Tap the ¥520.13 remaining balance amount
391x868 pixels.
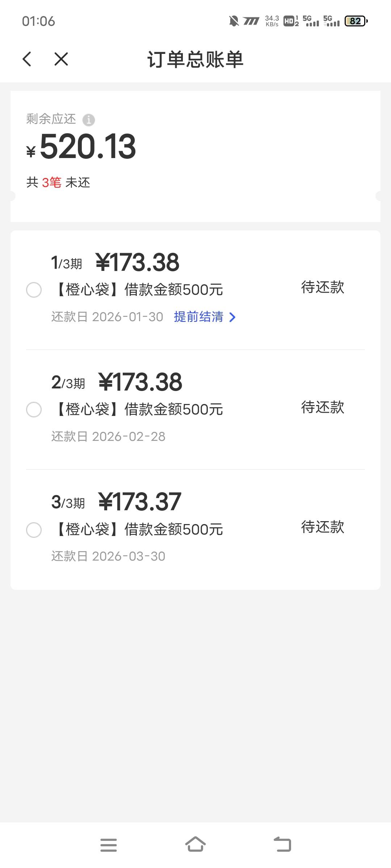pos(88,146)
